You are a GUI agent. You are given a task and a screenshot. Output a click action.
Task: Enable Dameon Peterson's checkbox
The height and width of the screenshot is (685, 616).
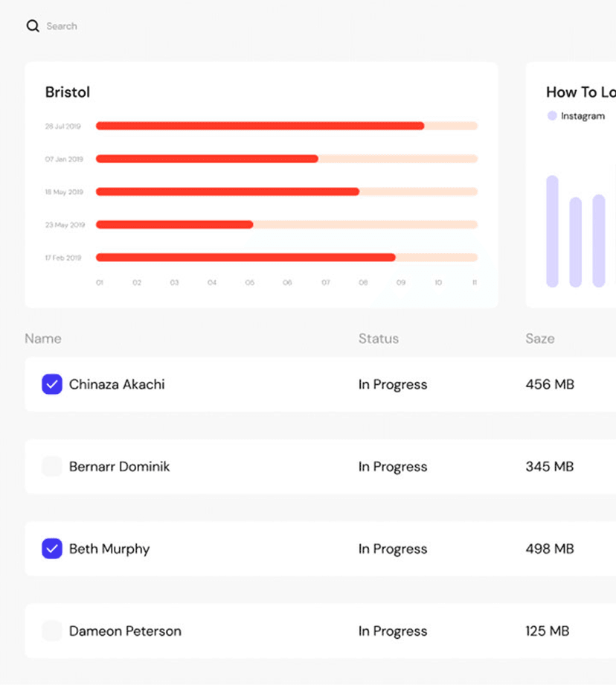(x=52, y=630)
